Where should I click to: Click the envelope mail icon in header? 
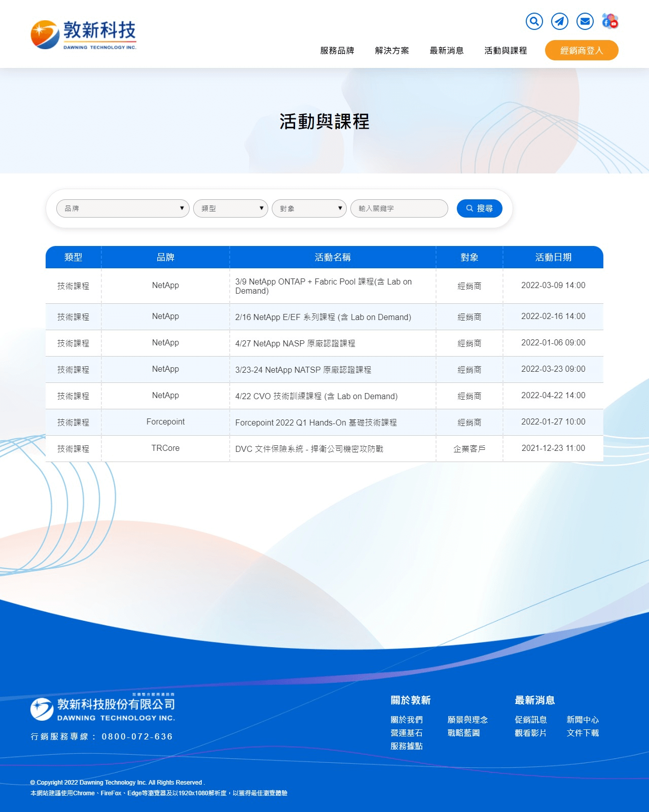point(585,21)
